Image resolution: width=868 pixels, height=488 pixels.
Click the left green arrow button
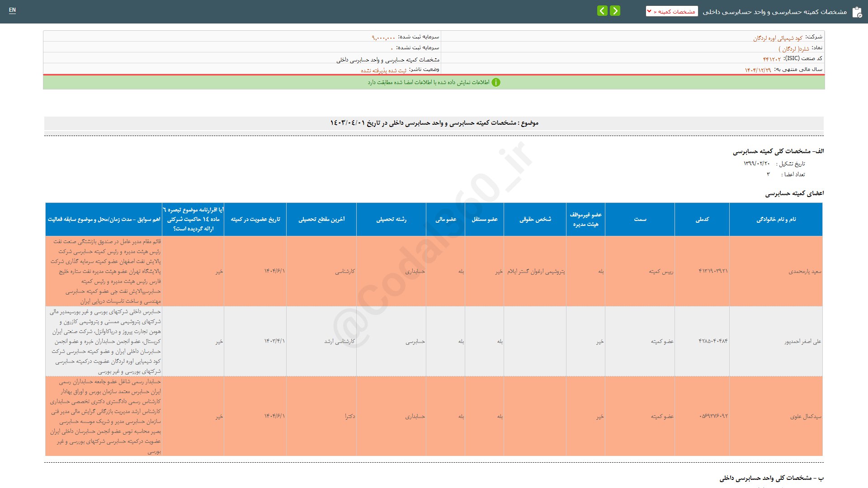(x=602, y=11)
